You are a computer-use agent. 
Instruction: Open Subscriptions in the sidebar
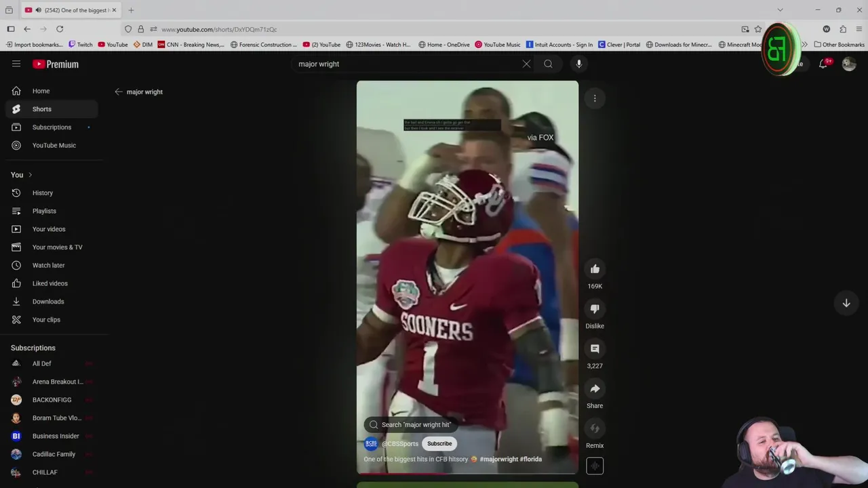[52, 127]
